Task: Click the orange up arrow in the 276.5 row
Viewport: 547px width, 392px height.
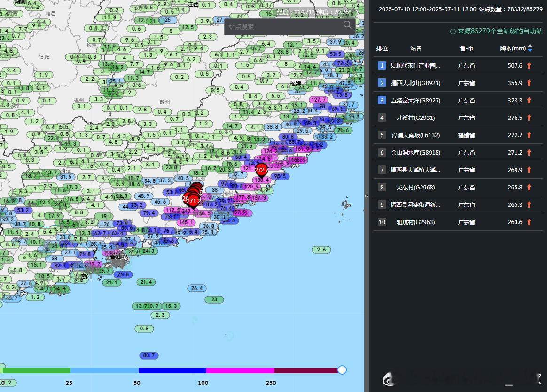Action: [x=529, y=118]
